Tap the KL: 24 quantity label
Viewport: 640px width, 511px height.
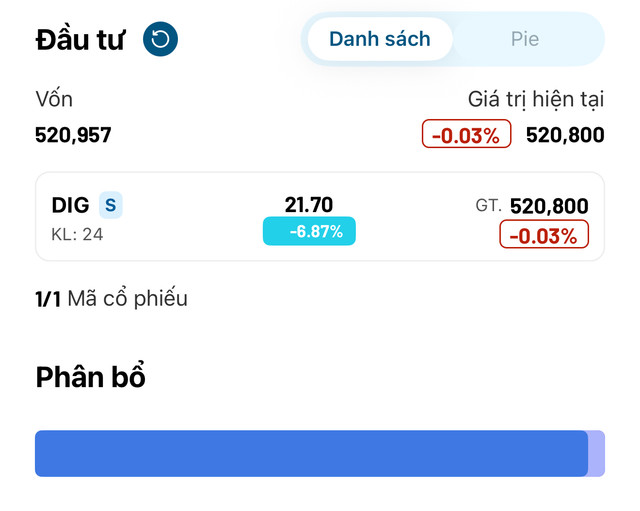(x=77, y=235)
